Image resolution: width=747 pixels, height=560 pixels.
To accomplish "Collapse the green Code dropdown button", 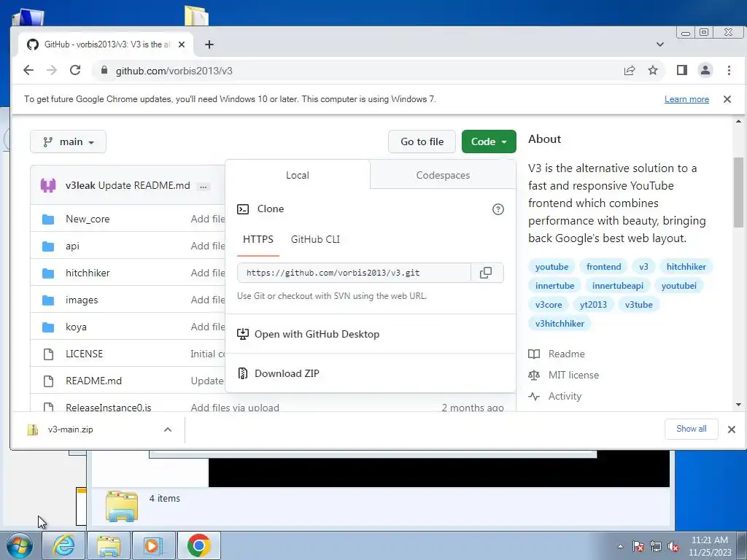I will 489,142.
